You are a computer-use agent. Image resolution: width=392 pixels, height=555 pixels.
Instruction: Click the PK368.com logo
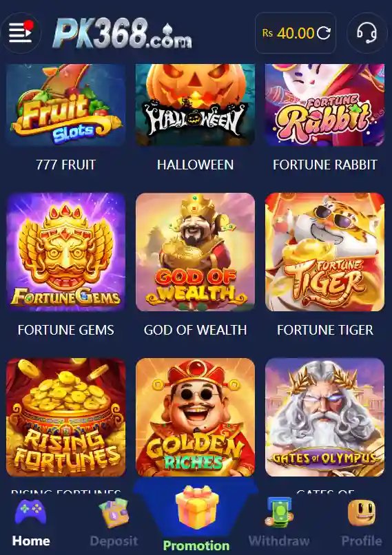(122, 33)
